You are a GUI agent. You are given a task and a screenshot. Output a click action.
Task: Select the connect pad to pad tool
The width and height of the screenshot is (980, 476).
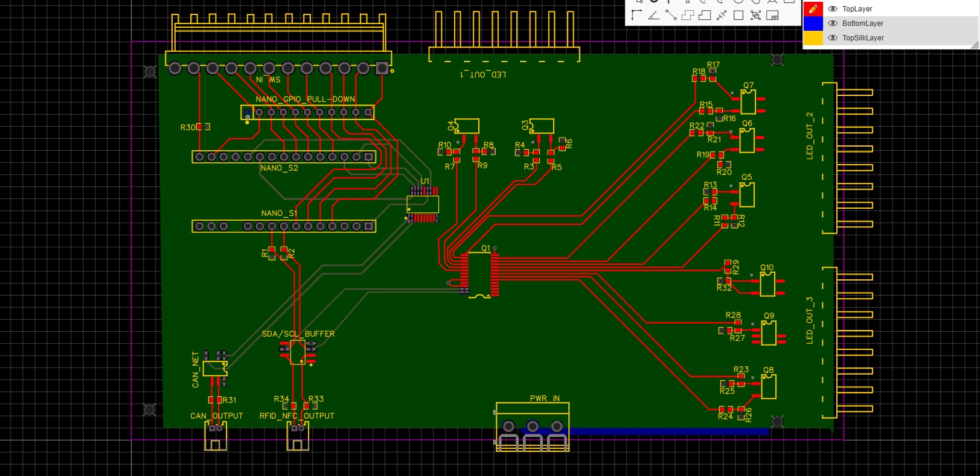pos(671,15)
